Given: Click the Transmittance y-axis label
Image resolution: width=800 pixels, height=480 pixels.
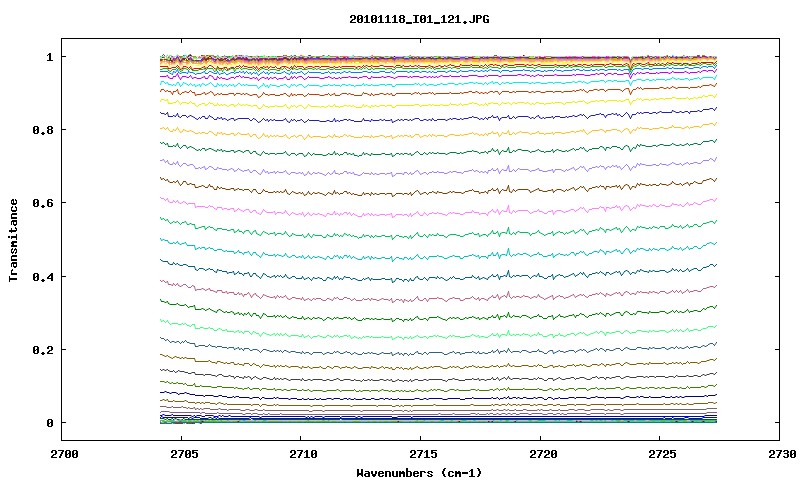Looking at the screenshot, I should (13, 240).
